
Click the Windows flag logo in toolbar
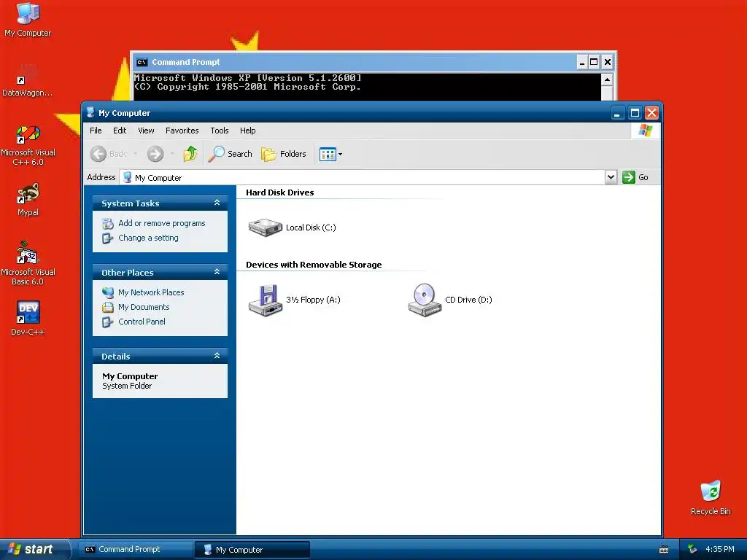[x=645, y=130]
